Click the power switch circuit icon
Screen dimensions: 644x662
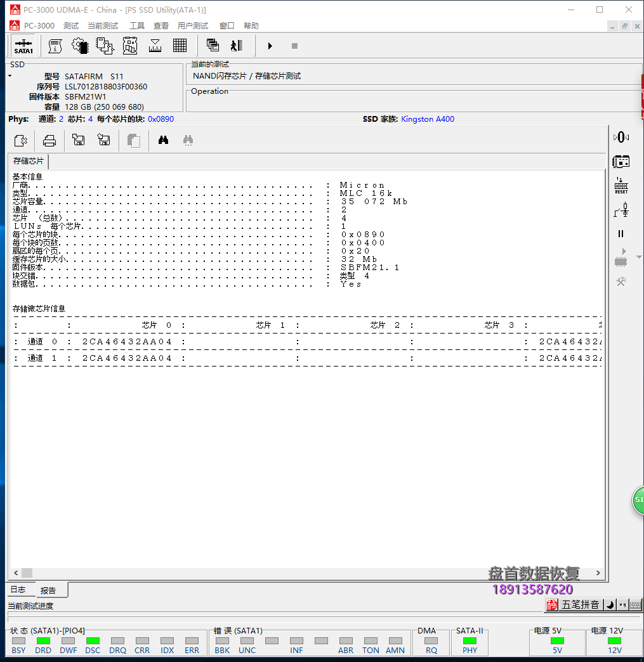[x=621, y=210]
